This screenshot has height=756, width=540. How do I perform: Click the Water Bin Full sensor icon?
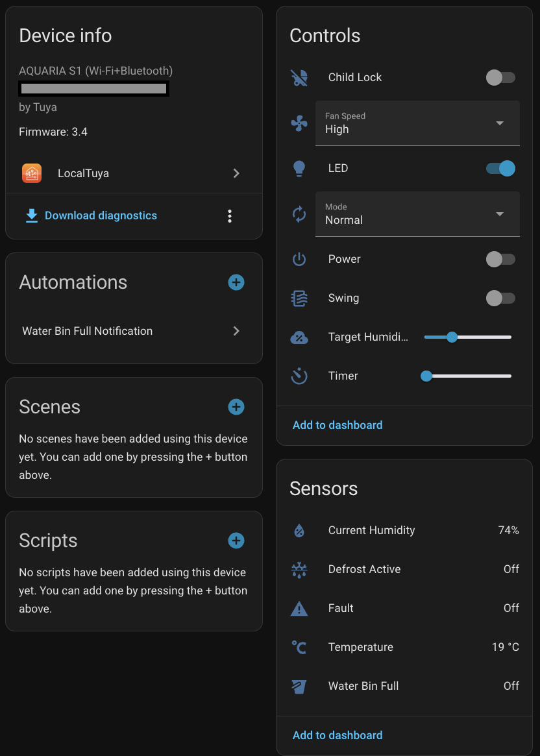pyautogui.click(x=299, y=686)
